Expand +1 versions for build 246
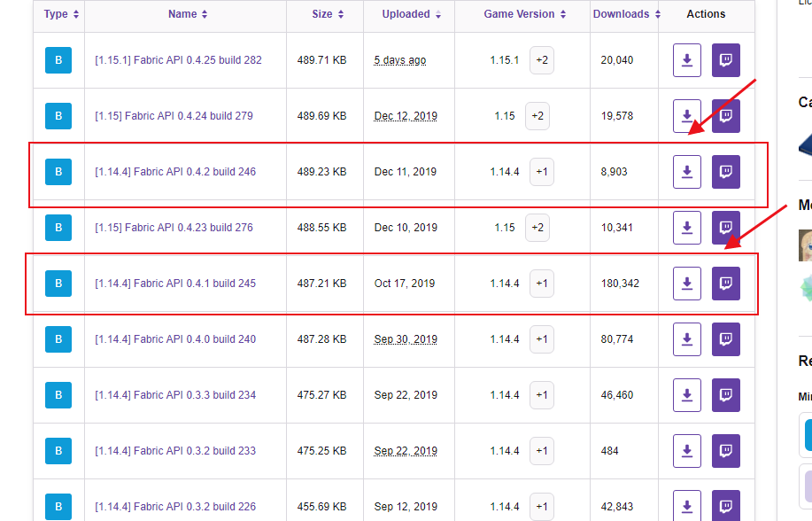The width and height of the screenshot is (812, 521). [542, 172]
